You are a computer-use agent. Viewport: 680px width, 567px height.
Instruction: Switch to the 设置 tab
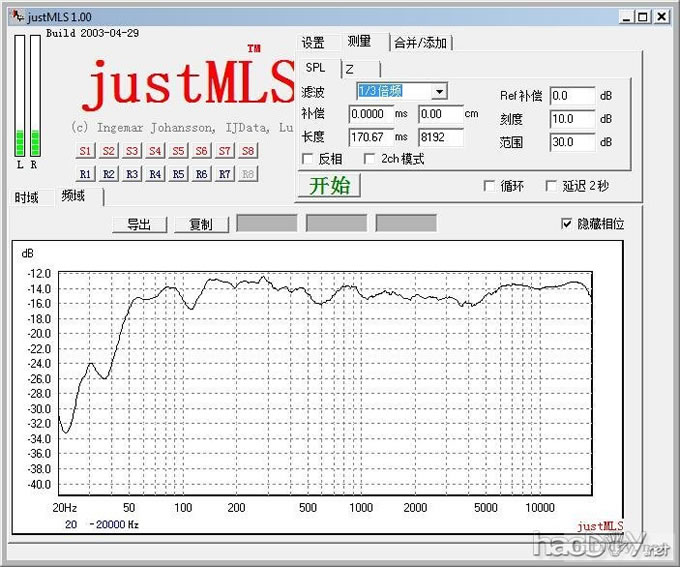(x=313, y=42)
